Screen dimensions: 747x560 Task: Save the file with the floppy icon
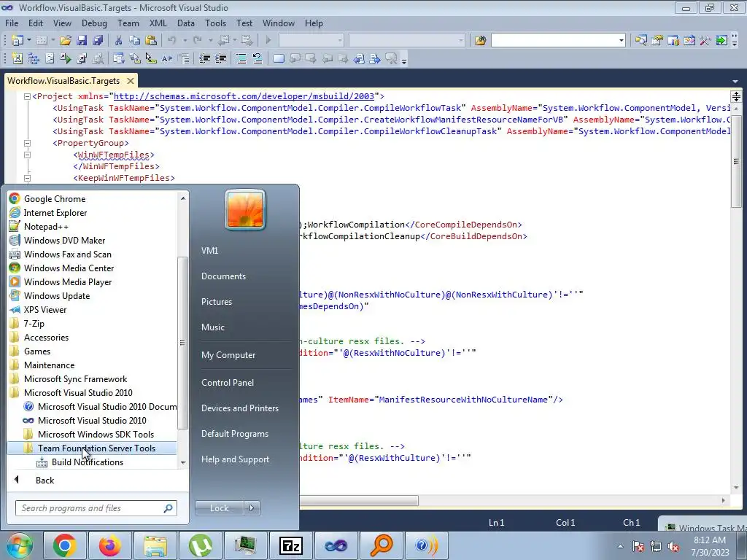[82, 41]
